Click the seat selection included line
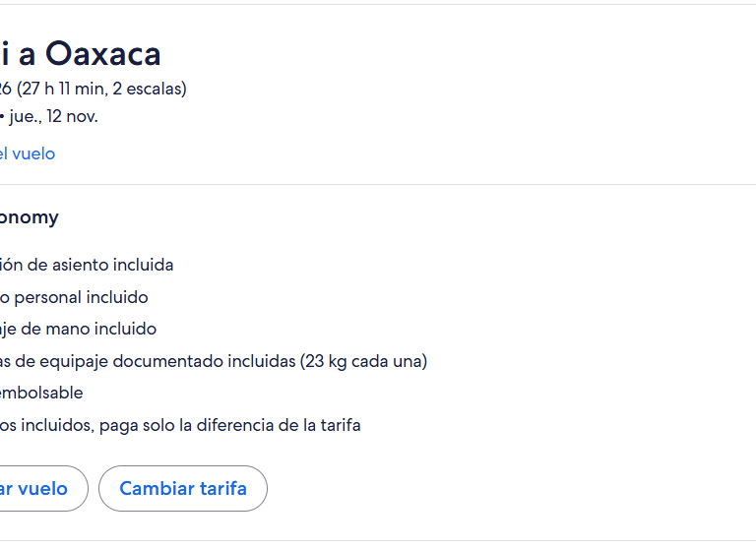 [x=87, y=265]
